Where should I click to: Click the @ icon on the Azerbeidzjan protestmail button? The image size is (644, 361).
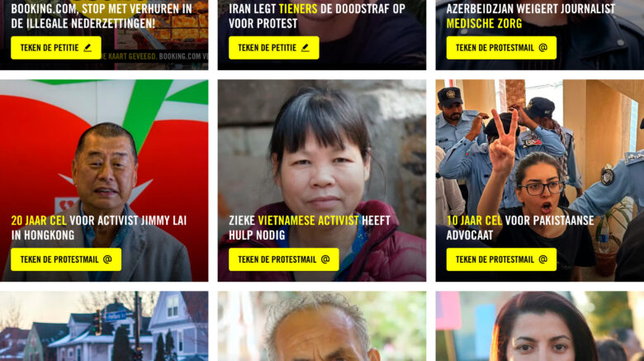tap(543, 48)
